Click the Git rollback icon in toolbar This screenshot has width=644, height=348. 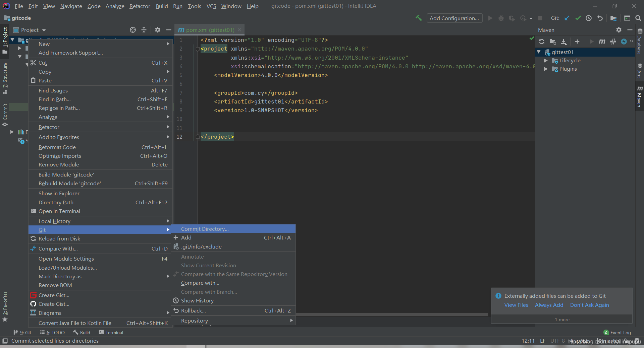point(600,18)
